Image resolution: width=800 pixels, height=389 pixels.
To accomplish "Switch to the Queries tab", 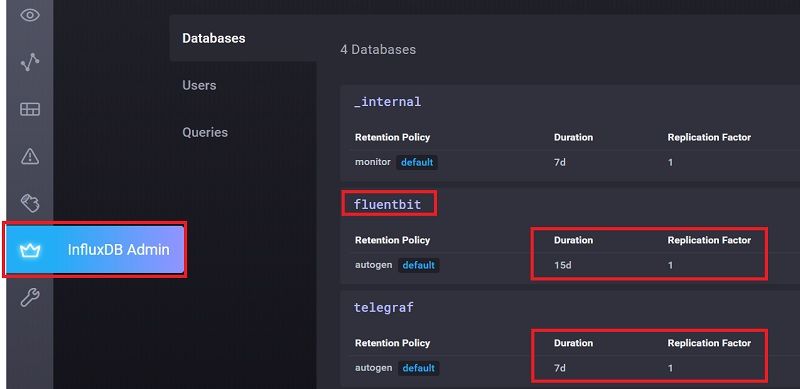I will click(205, 132).
